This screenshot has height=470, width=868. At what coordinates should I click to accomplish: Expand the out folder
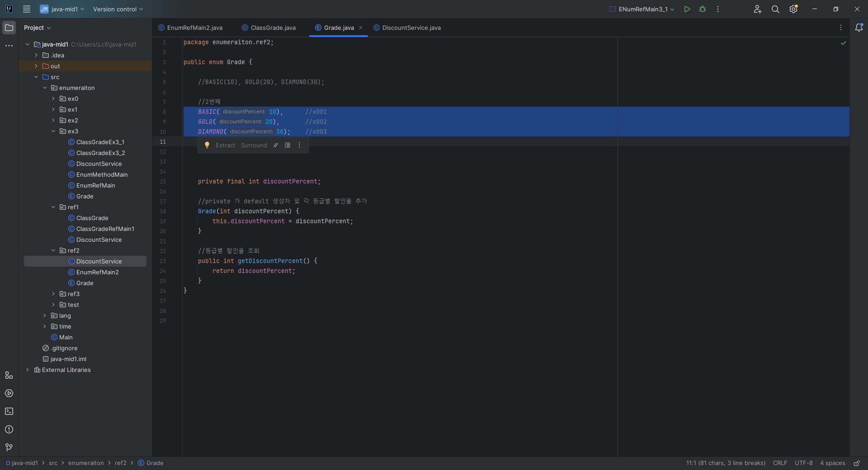(x=36, y=66)
